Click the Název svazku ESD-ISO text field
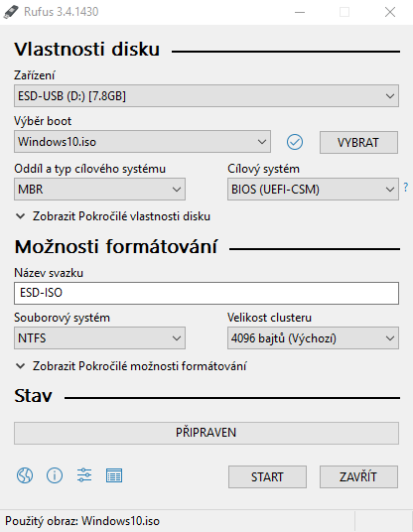Image resolution: width=413 pixels, height=532 pixels. tap(206, 293)
